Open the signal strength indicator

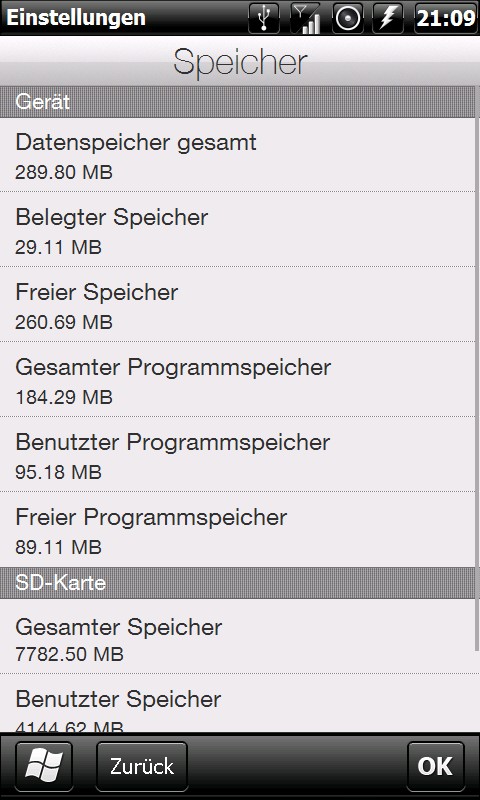(306, 18)
